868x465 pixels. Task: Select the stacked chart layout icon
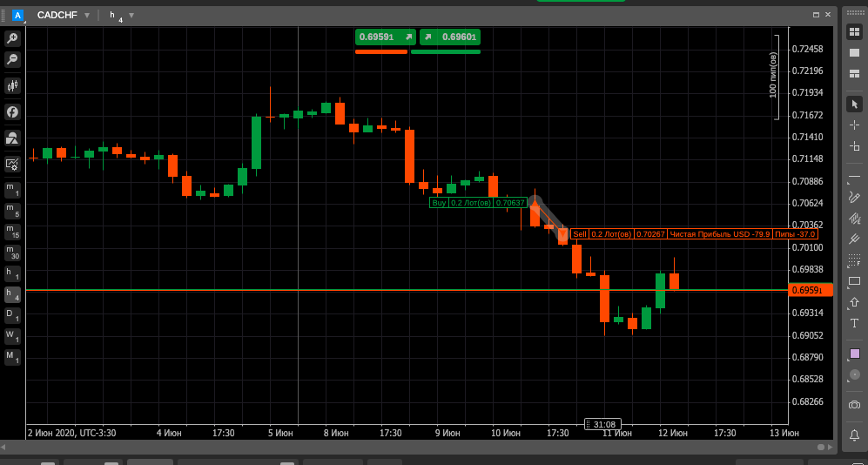pyautogui.click(x=854, y=74)
